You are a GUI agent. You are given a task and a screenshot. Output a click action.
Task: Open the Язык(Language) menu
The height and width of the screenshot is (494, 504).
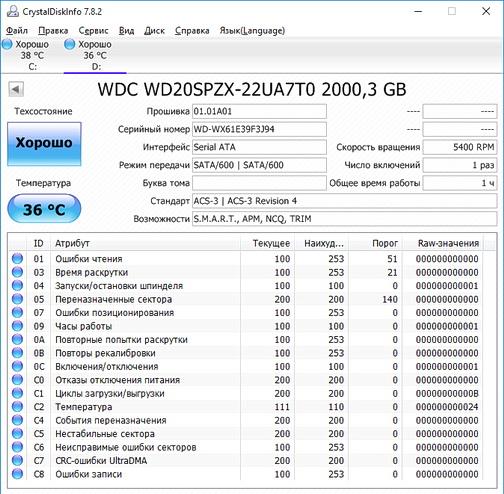point(252,31)
